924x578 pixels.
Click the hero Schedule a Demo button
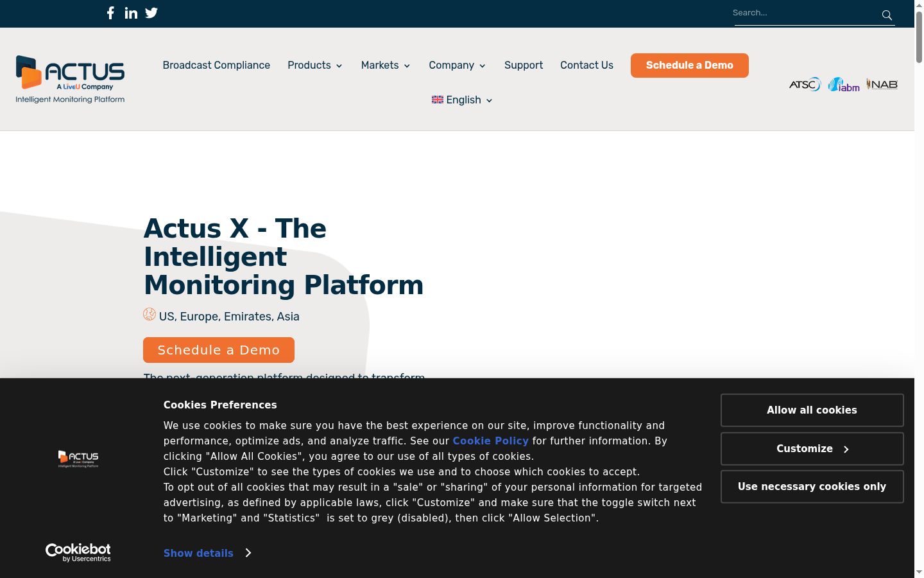219,350
